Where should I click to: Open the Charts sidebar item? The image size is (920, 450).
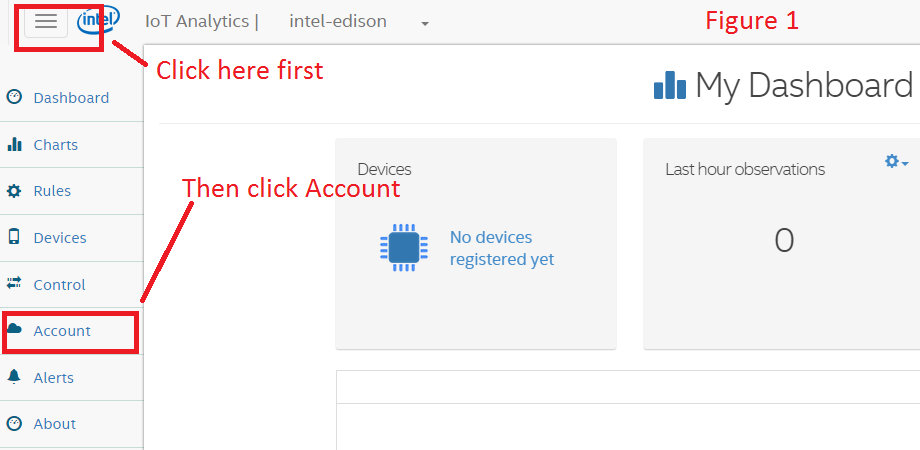pyautogui.click(x=55, y=145)
